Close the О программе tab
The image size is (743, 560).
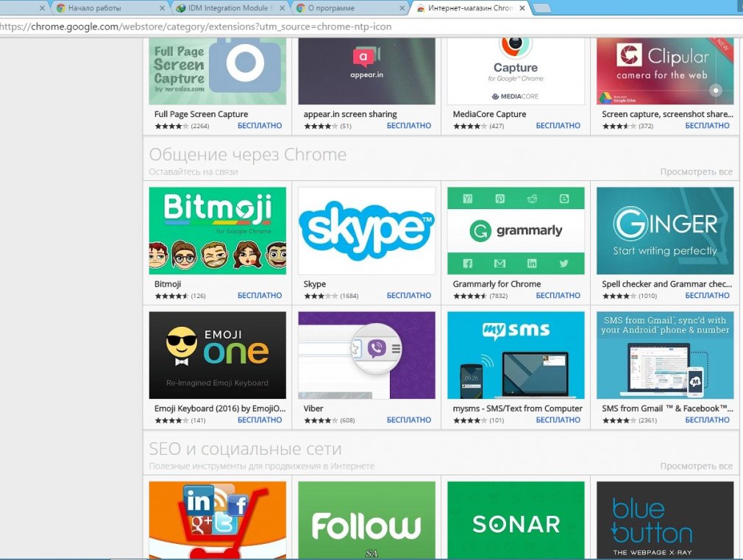click(x=402, y=8)
